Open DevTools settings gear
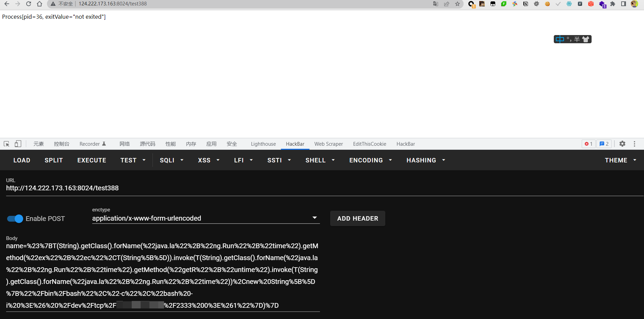Image resolution: width=644 pixels, height=319 pixels. pos(622,144)
